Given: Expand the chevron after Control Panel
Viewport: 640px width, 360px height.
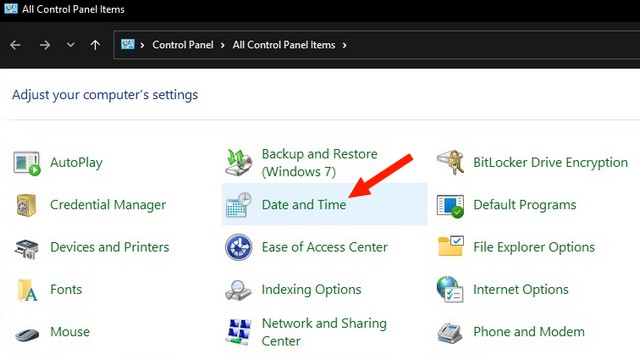Looking at the screenshot, I should click(x=222, y=45).
